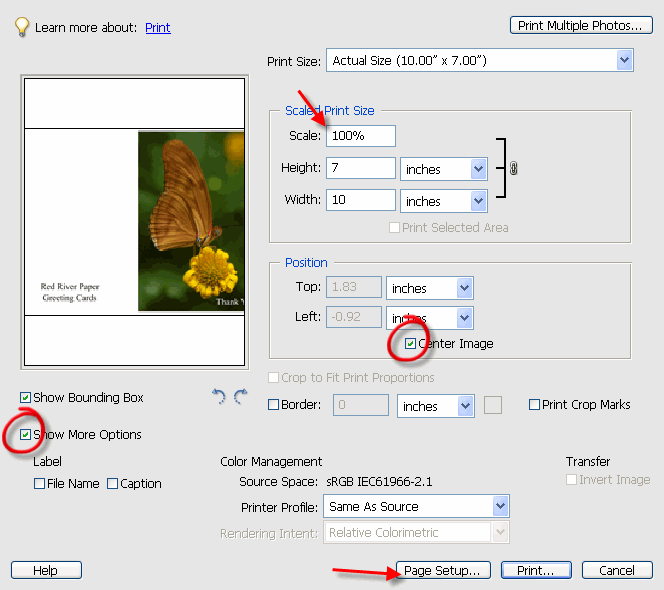Click into the Scale percentage field
Image resolution: width=664 pixels, height=590 pixels.
[x=360, y=136]
